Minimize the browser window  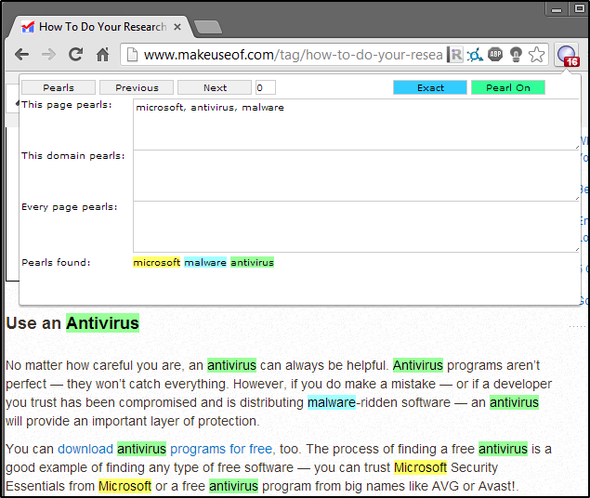click(557, 10)
